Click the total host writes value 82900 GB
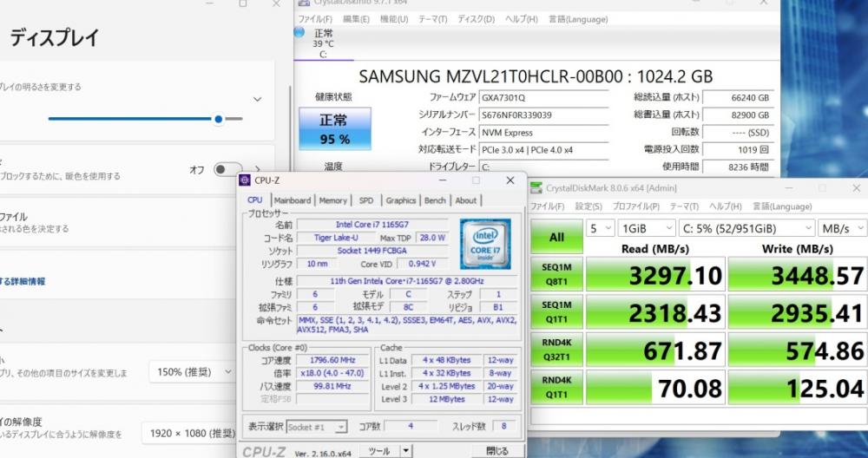The width and height of the screenshot is (868, 458). click(x=738, y=115)
